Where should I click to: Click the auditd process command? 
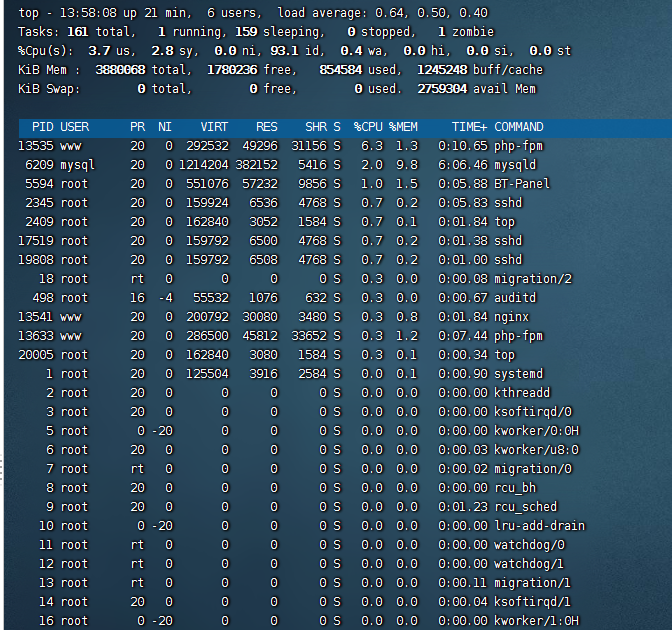pos(515,298)
